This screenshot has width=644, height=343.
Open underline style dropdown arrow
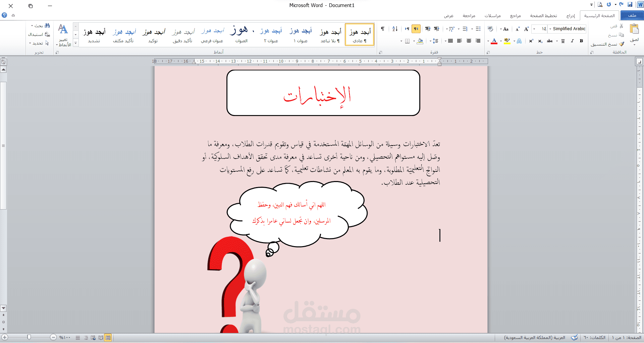(557, 41)
